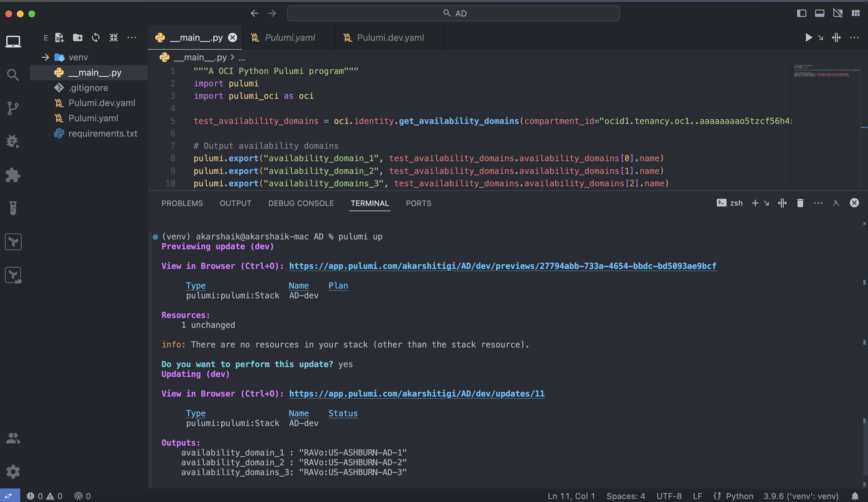Create a new terminal with the plus icon
868x502 pixels.
[755, 203]
